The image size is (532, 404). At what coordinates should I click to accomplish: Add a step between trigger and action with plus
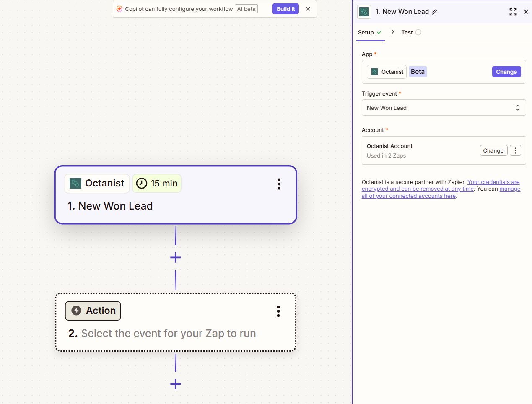[175, 257]
